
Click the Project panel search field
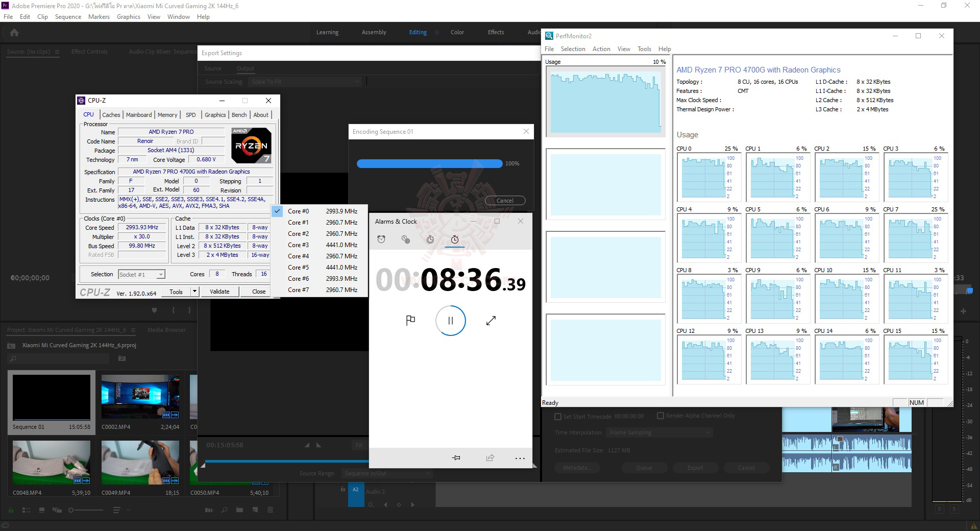pos(59,359)
